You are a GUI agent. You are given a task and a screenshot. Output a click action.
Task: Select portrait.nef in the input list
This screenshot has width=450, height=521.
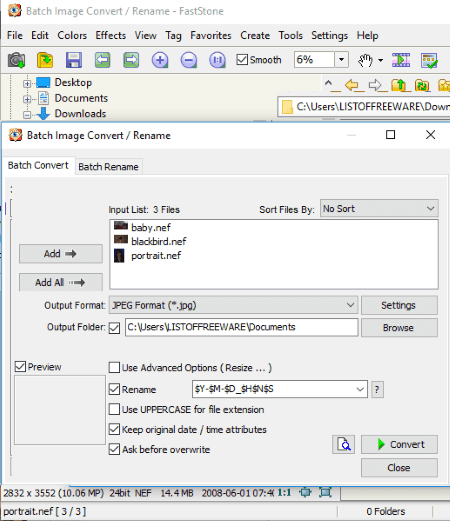click(x=156, y=256)
